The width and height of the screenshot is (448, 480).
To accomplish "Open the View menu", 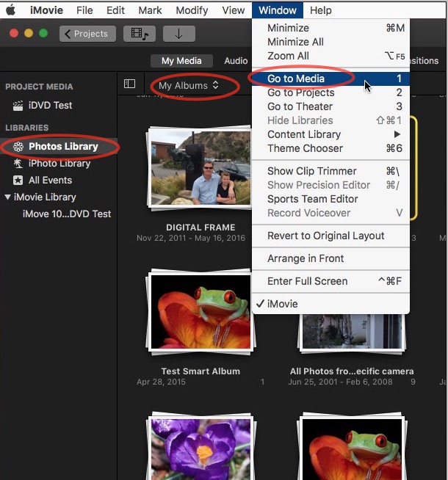I will tap(234, 10).
